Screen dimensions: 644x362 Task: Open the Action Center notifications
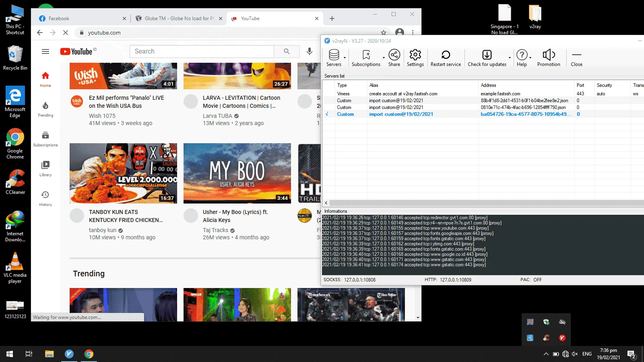click(x=632, y=354)
